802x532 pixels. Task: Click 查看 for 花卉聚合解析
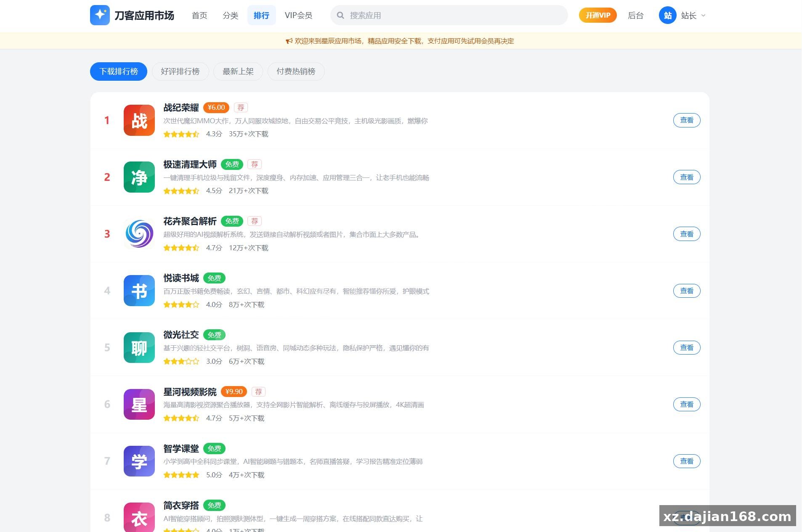pos(687,234)
